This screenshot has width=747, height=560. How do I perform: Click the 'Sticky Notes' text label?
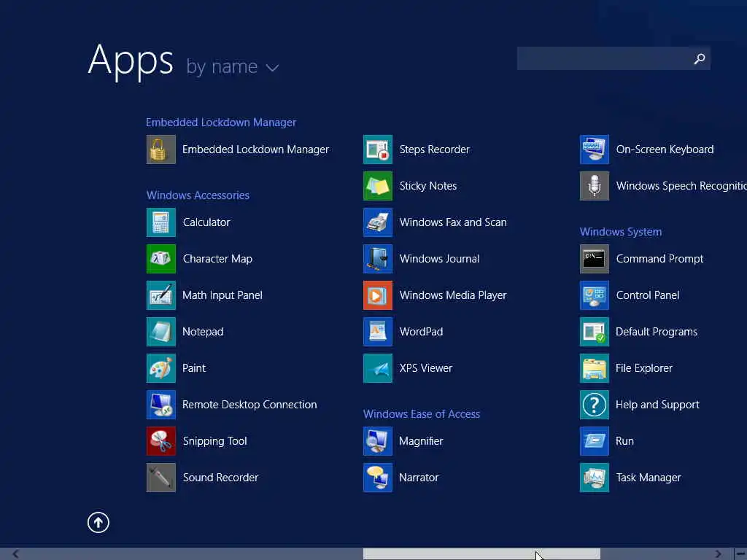[428, 186]
